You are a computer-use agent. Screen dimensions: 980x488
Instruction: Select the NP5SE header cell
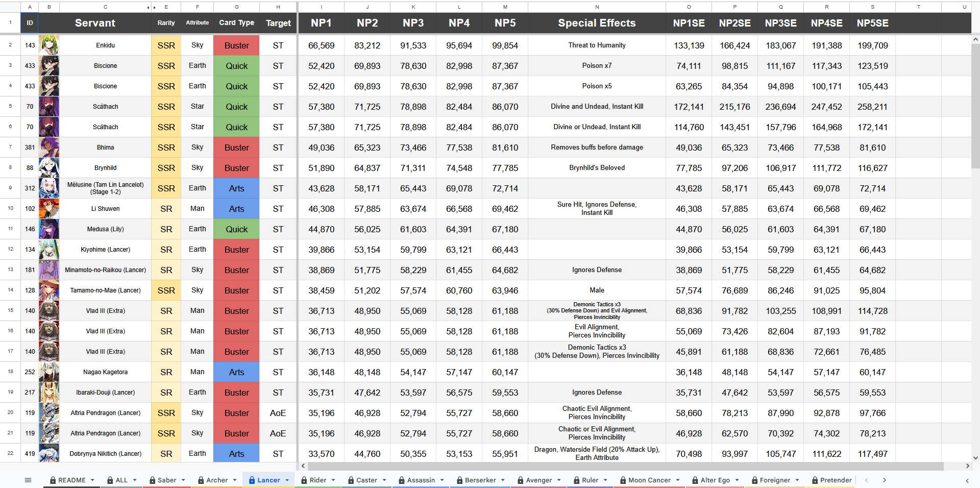tap(873, 23)
